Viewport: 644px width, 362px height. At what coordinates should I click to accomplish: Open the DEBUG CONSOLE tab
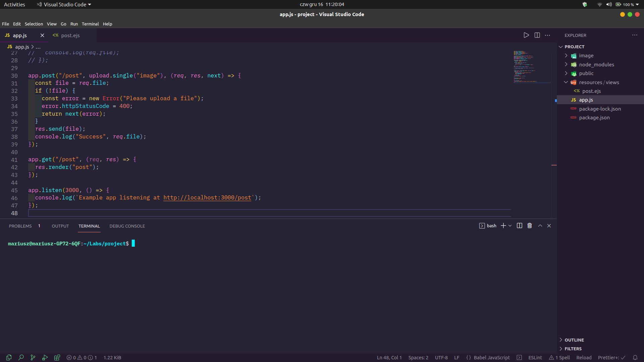[x=127, y=226]
